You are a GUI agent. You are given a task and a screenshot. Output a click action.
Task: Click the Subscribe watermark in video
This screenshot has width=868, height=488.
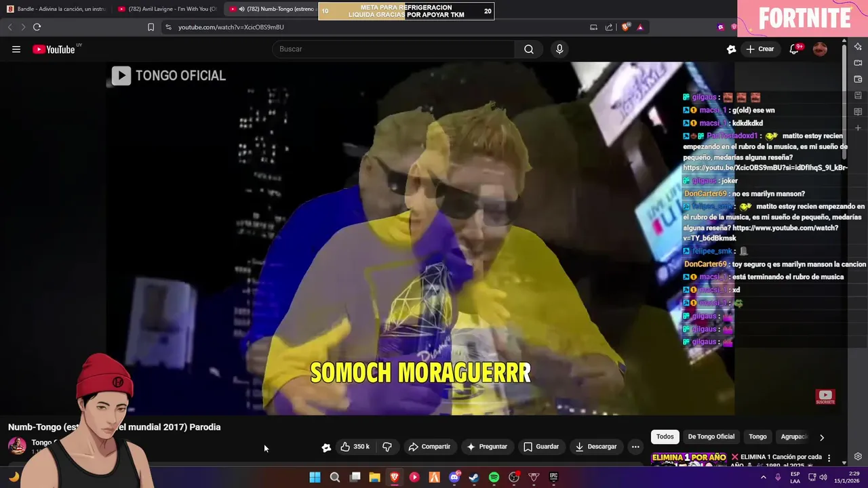point(825,396)
